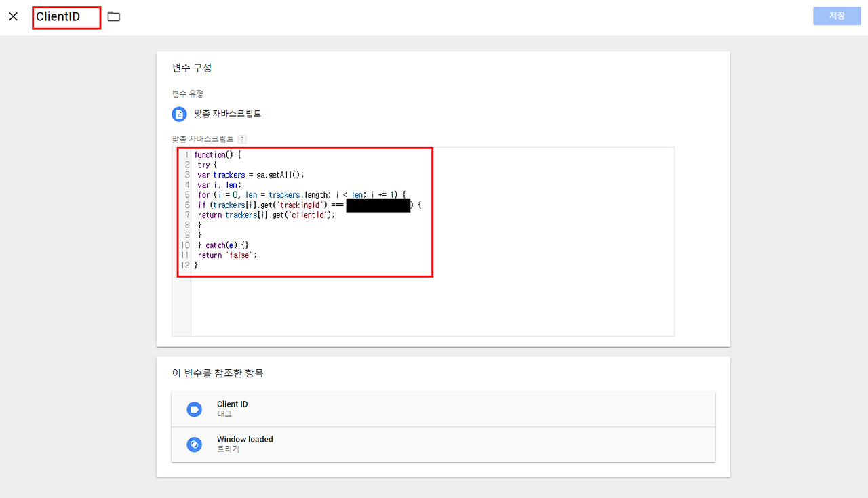Click the trigger icon for Window loaded
Screen dimensions: 868x498
pyautogui.click(x=194, y=444)
